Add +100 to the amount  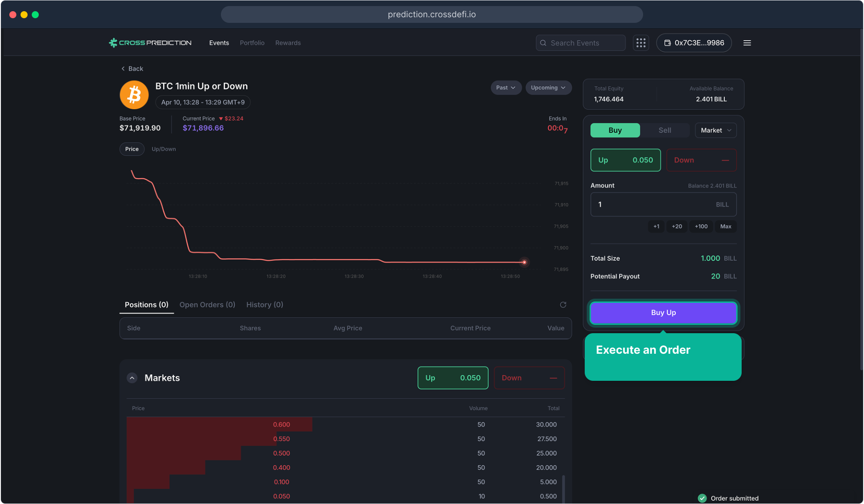click(x=701, y=226)
